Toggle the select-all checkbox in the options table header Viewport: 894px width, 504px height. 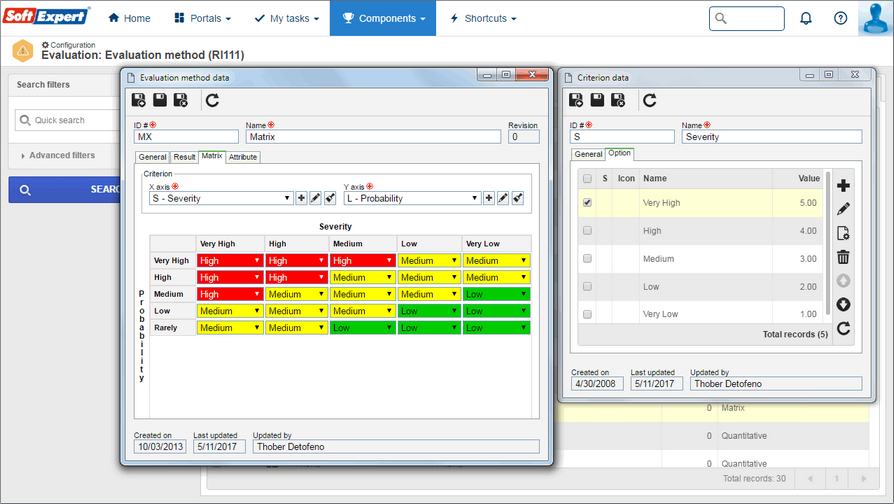click(x=587, y=178)
